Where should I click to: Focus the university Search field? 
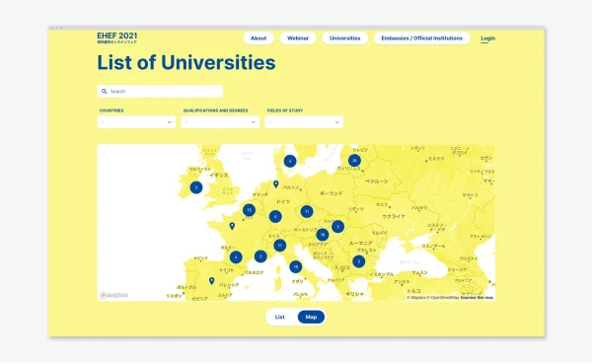click(160, 92)
